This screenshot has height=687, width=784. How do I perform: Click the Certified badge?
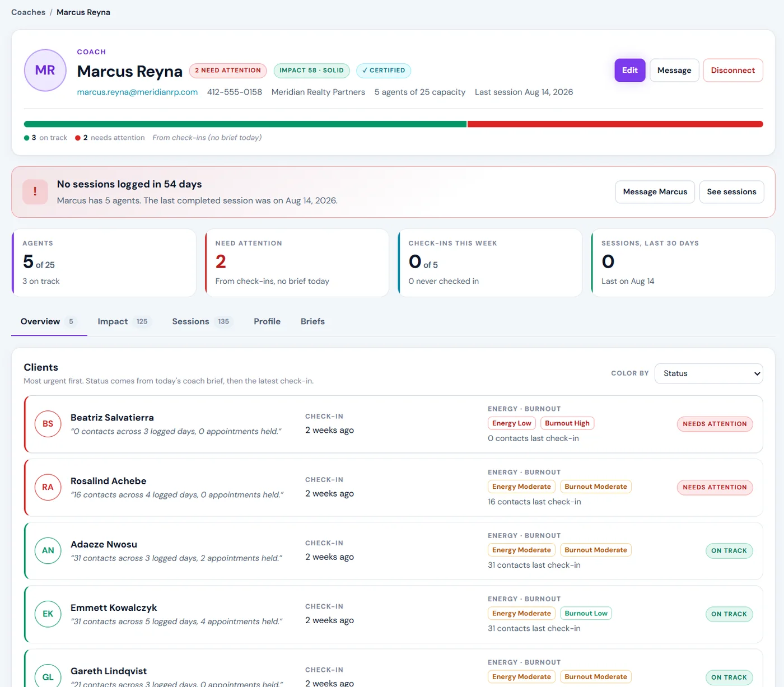coord(384,71)
